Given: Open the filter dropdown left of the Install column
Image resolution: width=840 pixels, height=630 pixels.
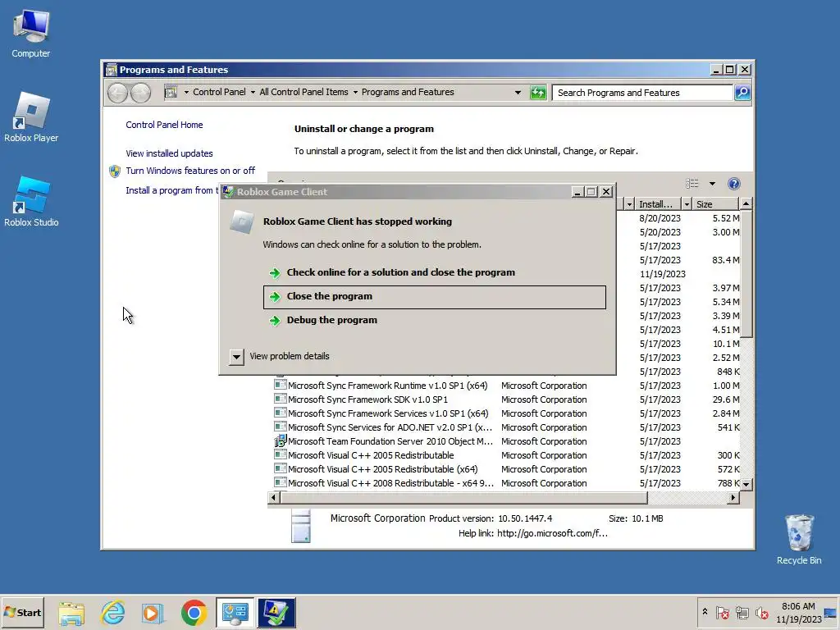Looking at the screenshot, I should [x=629, y=204].
